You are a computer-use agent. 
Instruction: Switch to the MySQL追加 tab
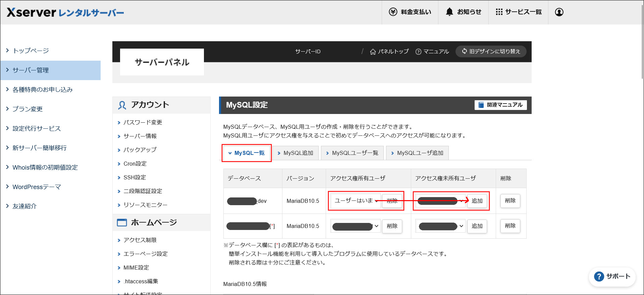coord(296,153)
